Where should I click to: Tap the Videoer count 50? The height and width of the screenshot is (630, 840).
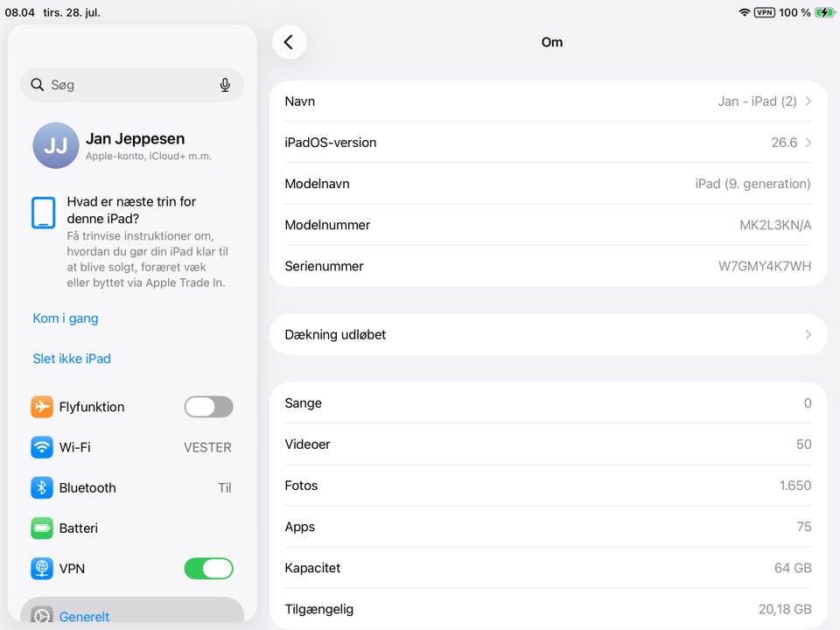(x=803, y=444)
